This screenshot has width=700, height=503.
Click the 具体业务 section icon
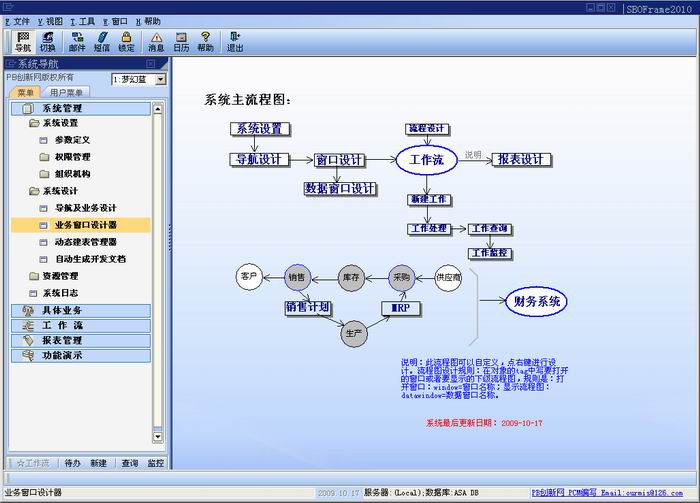pyautogui.click(x=28, y=311)
